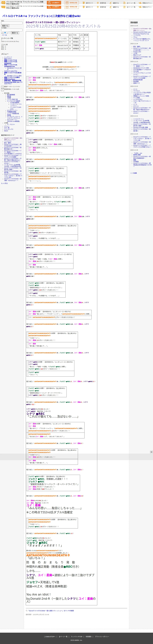This screenshot has width=153, height=644.
Task: Open 「LUNE」.exe history link
Action: [x=138, y=153]
